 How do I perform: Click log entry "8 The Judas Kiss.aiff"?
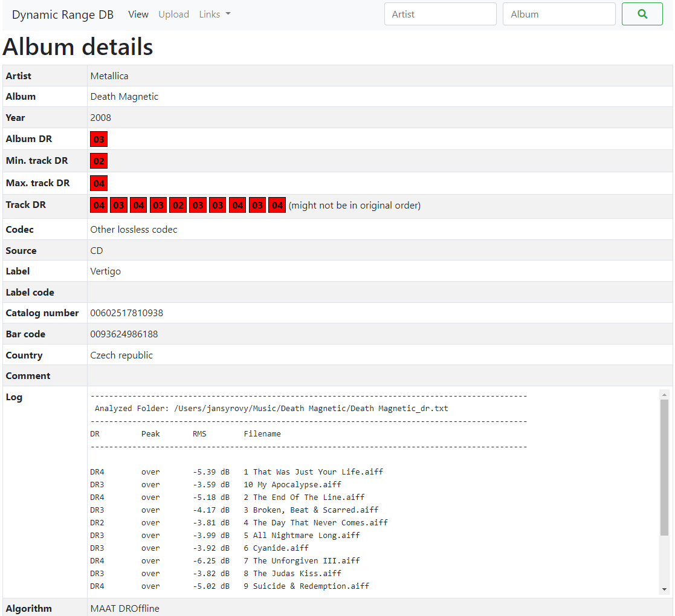coord(292,573)
